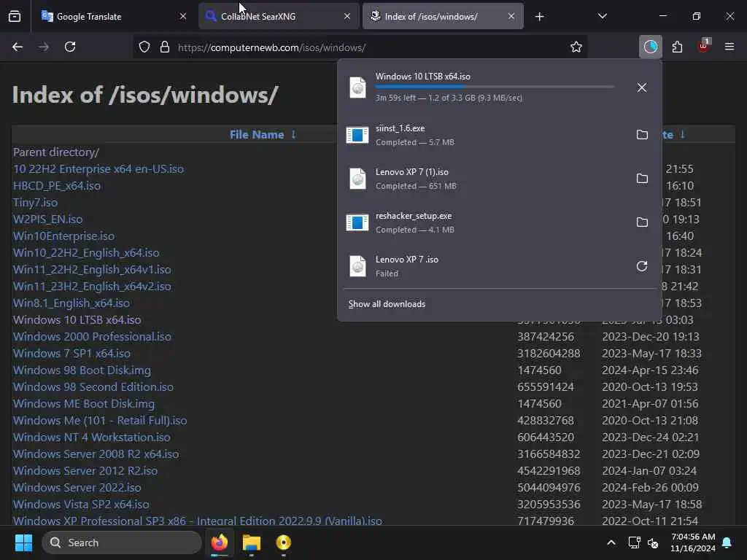Open HBCD_PE_x64.iso link
The height and width of the screenshot is (560, 747).
(x=57, y=185)
